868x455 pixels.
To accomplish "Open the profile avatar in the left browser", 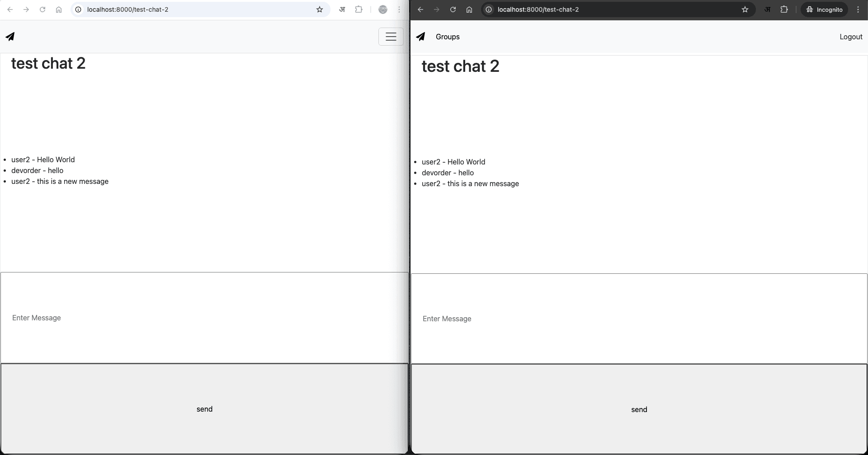I will point(383,9).
